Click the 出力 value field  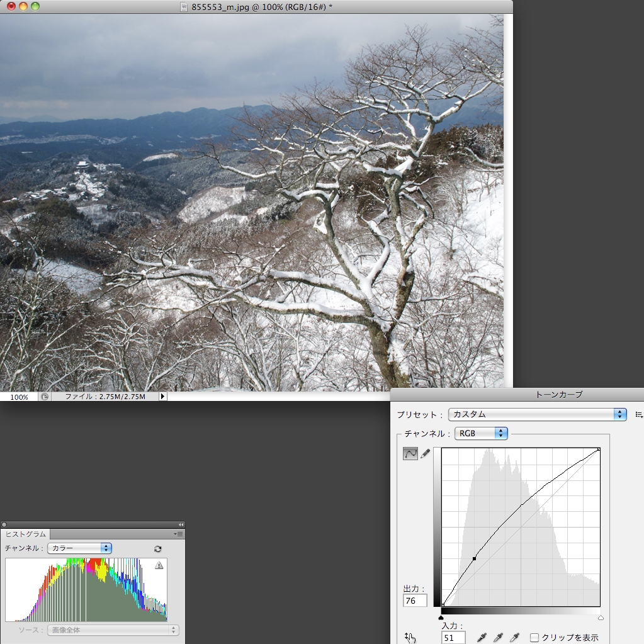tap(414, 601)
